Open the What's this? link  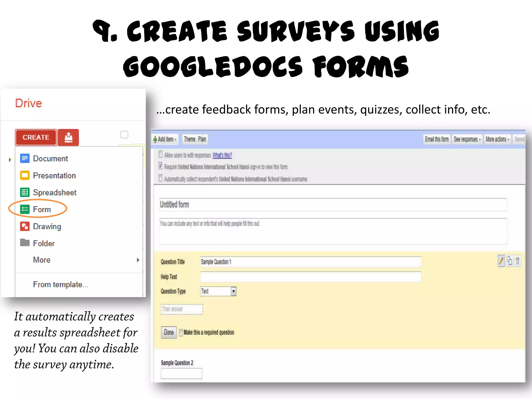coord(222,155)
